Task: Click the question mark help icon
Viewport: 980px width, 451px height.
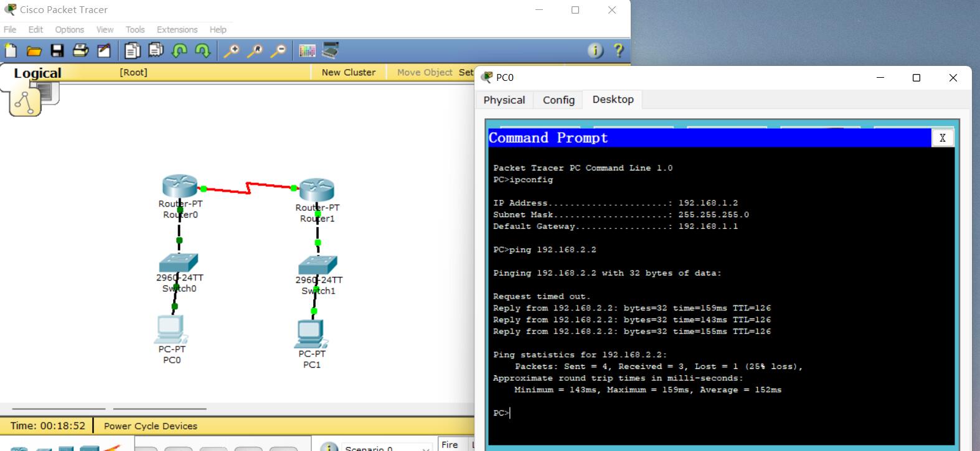Action: pos(618,50)
